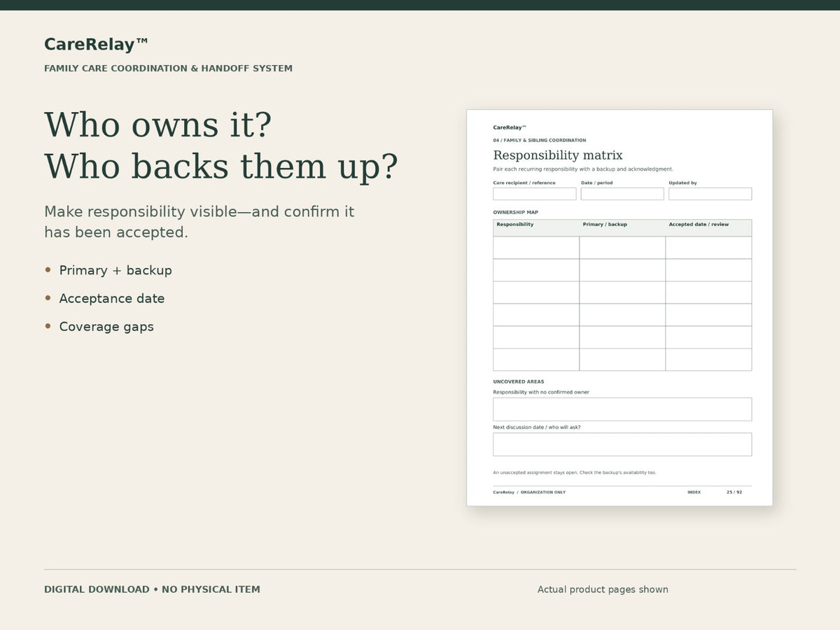Click the Updated by input box
Viewport: 840px width, 630px height.
click(x=710, y=194)
